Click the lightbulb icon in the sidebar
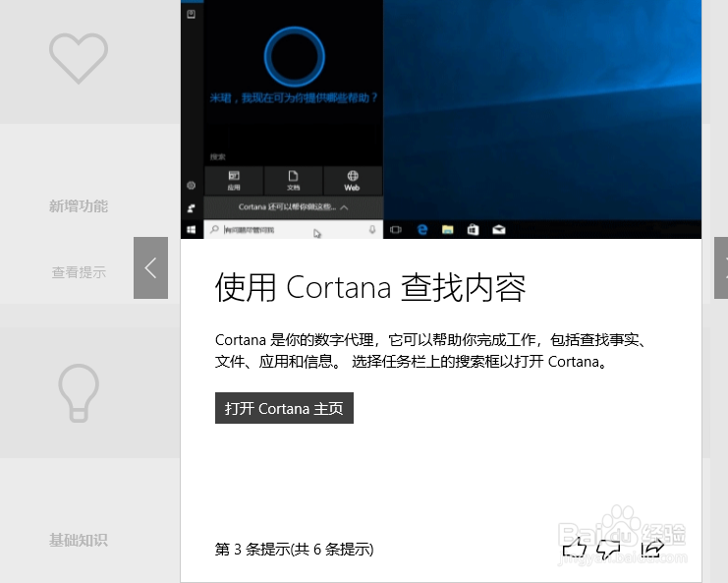 point(79,393)
